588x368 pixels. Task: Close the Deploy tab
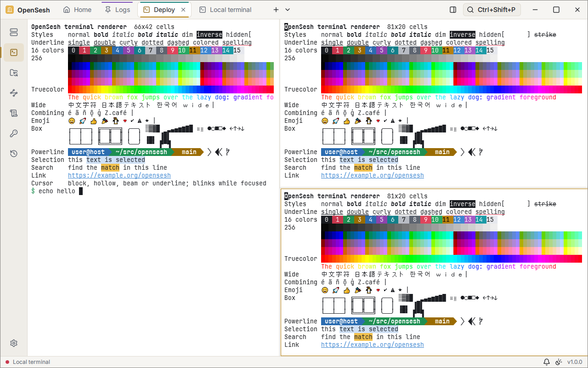tap(183, 10)
